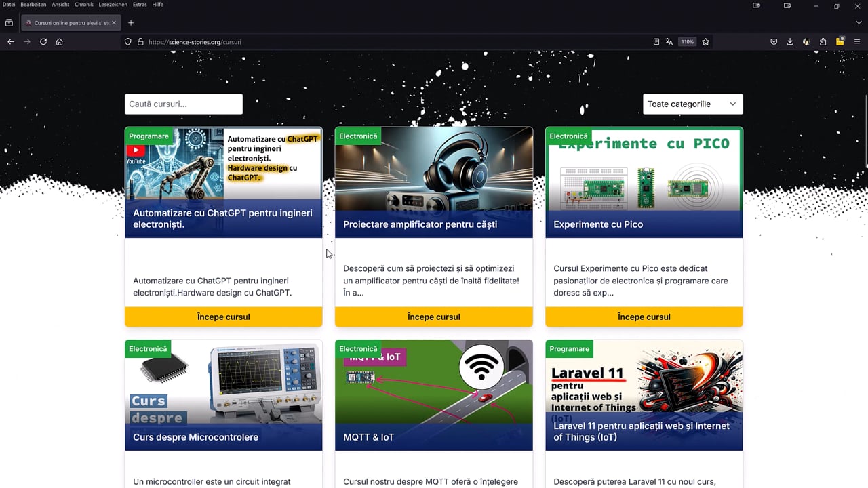Close the Cursuri online tab

[114, 22]
